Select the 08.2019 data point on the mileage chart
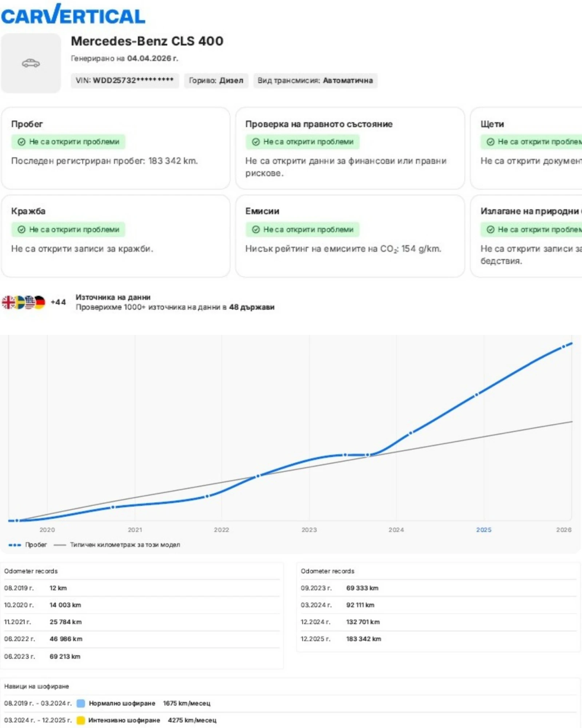582x728 pixels. tap(17, 521)
